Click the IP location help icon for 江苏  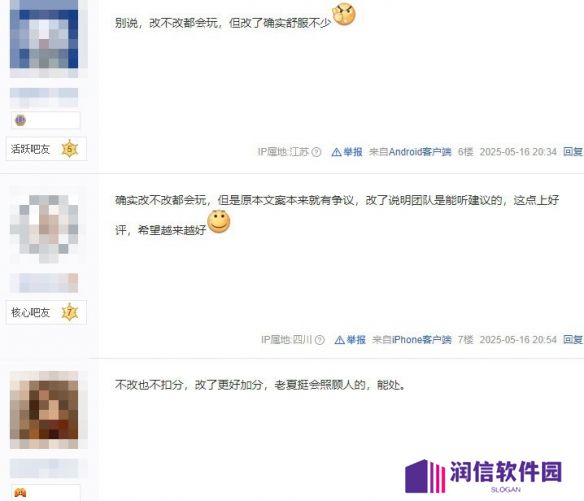point(316,152)
